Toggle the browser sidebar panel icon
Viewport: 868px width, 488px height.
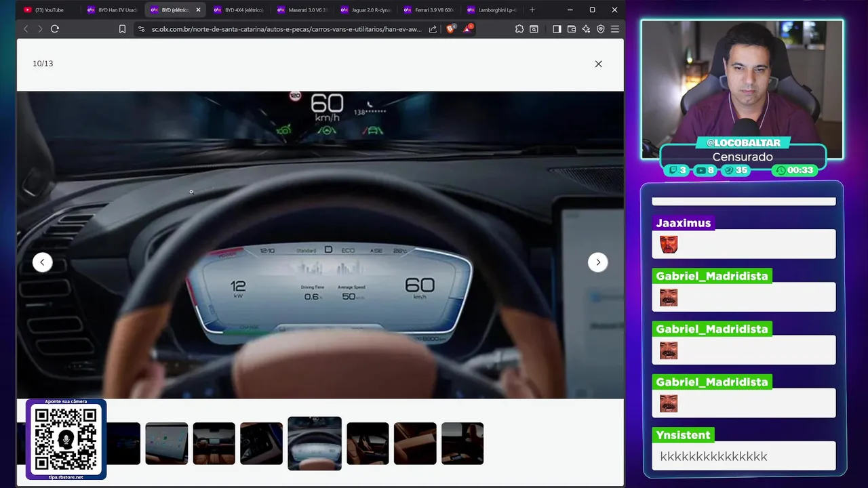point(557,29)
